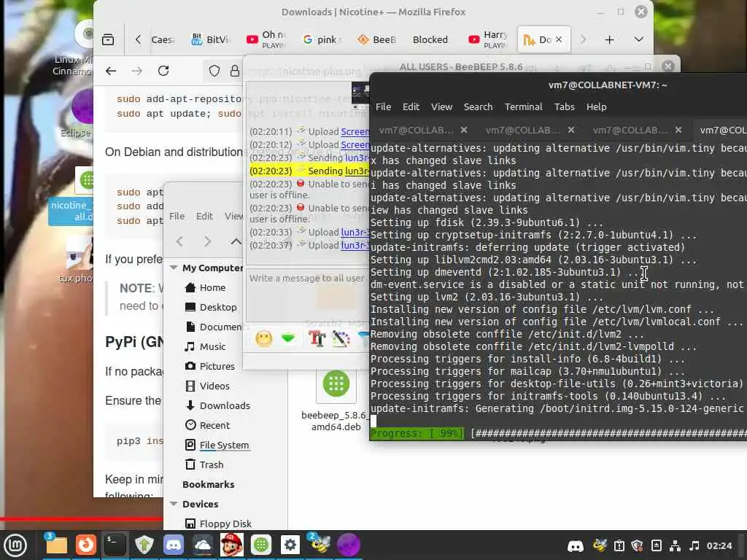Open terminal File menu
Screen dimensions: 747x560
(383, 106)
